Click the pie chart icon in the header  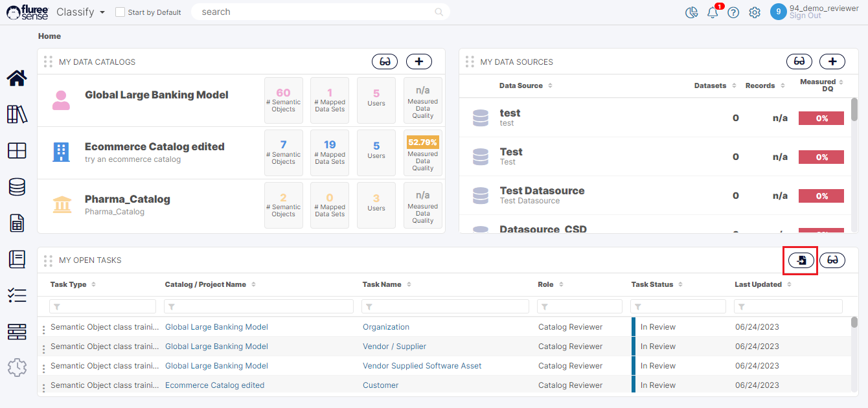tap(691, 12)
